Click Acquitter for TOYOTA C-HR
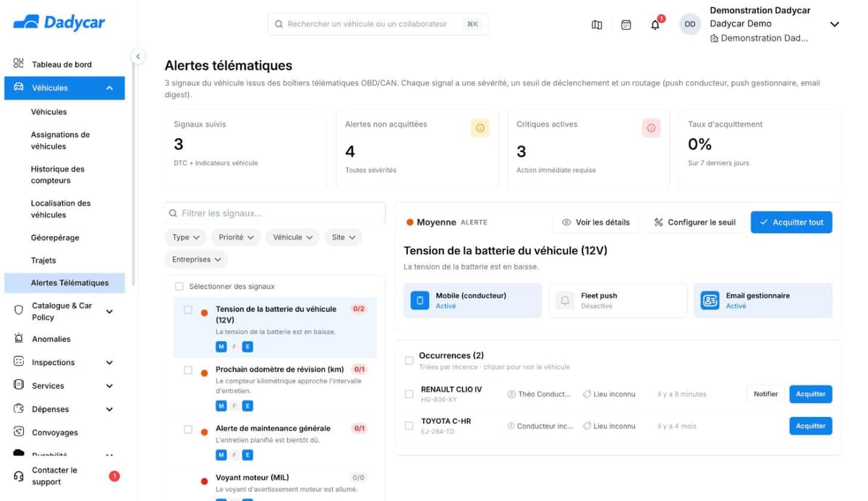 810,426
